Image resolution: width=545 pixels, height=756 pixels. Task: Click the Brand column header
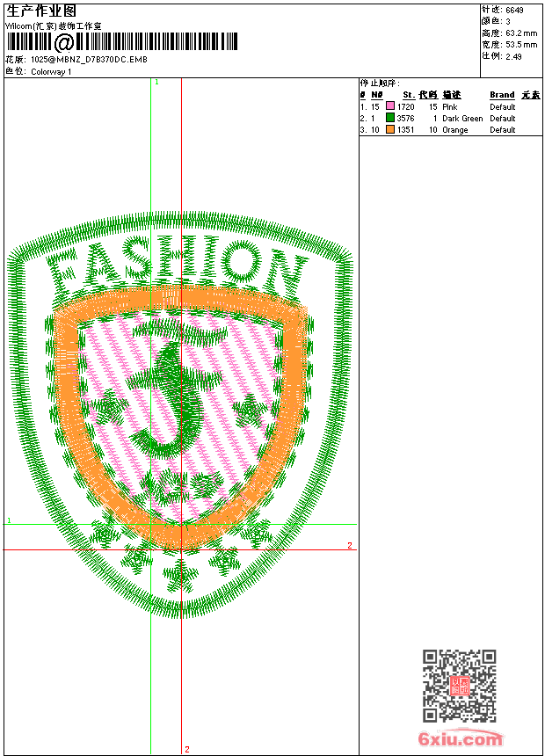[502, 95]
